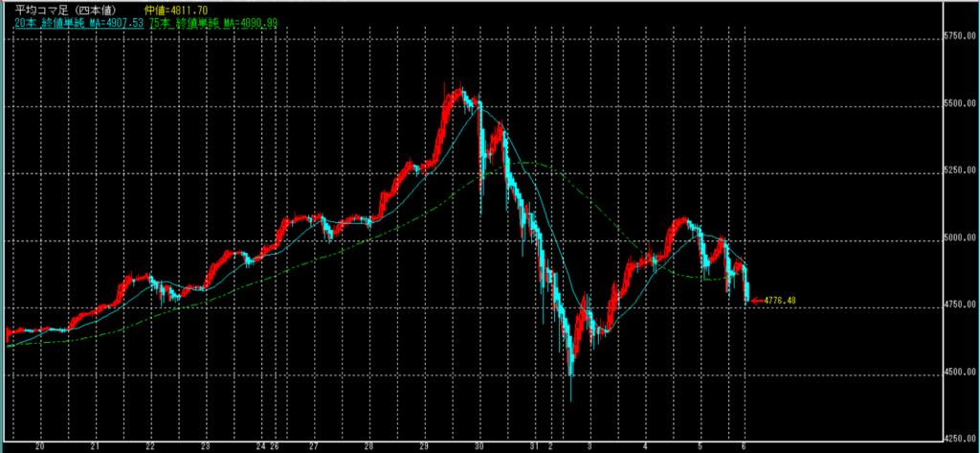The height and width of the screenshot is (453, 980).
Task: Click the 5250.00 price axis label
Action: tap(958, 170)
